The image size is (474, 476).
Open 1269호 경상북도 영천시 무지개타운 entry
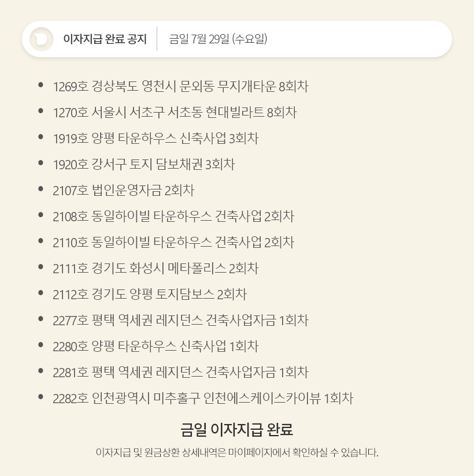tap(180, 87)
